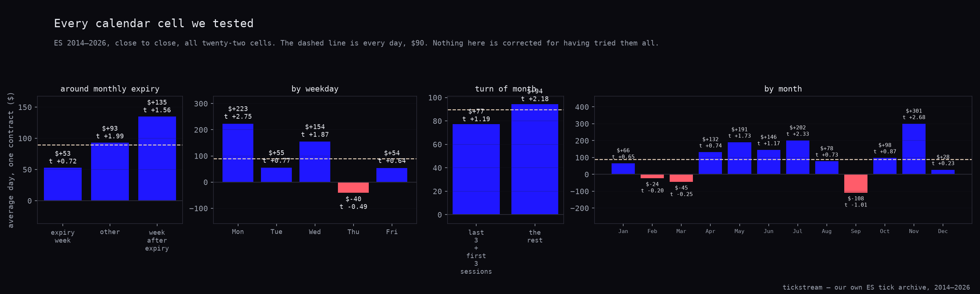The width and height of the screenshot is (980, 294).
Task: Select the expiry week bar
Action: [63, 184]
